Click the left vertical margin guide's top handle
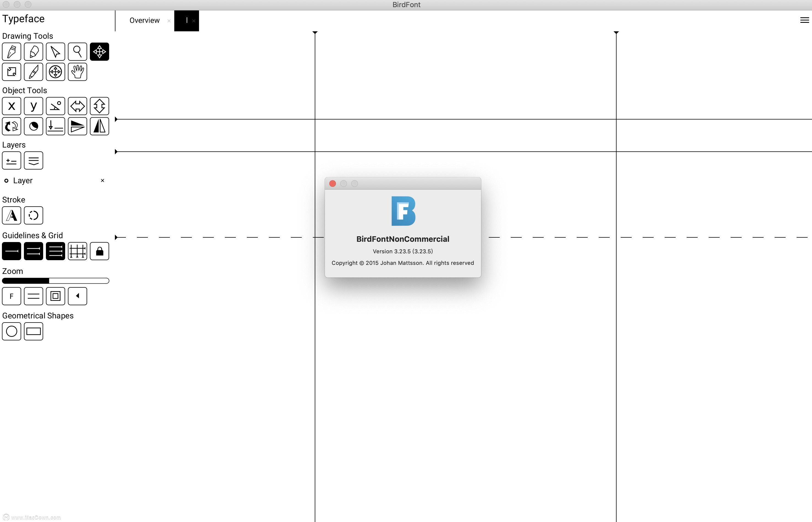812x522 pixels. [315, 32]
